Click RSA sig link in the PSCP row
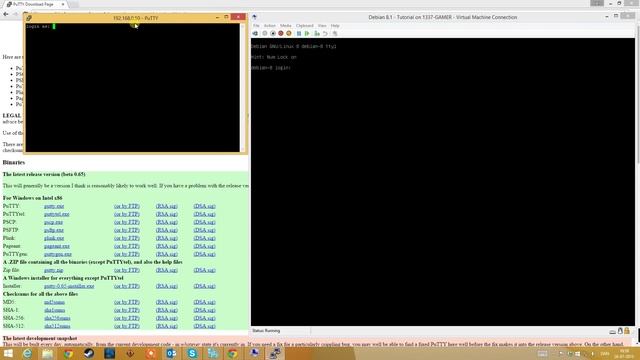 click(167, 222)
